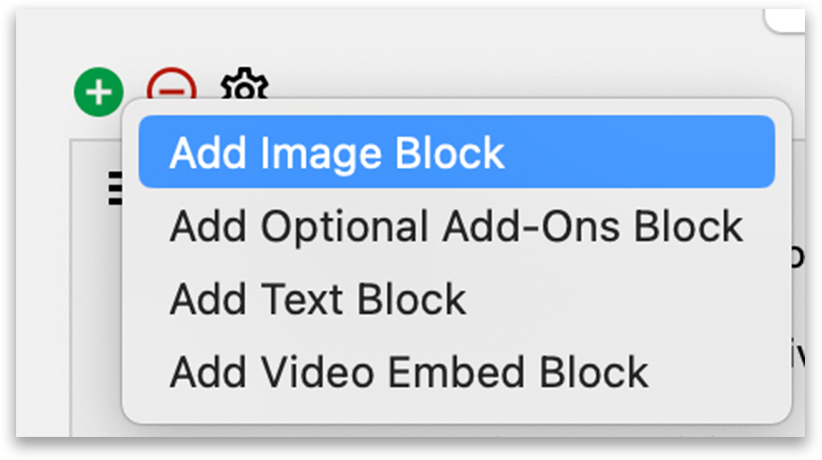
Task: Dismiss menu by clicking green plus button
Action: [99, 92]
